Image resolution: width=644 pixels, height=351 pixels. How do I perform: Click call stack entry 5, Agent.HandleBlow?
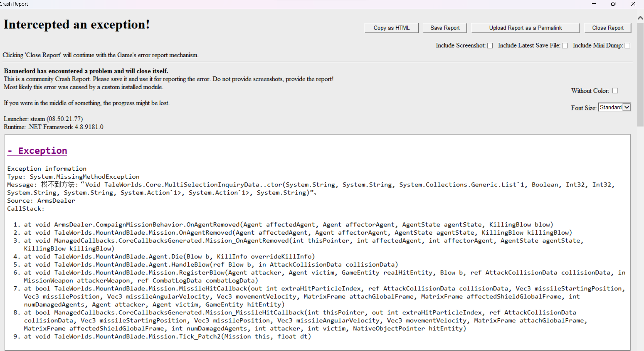coord(211,265)
